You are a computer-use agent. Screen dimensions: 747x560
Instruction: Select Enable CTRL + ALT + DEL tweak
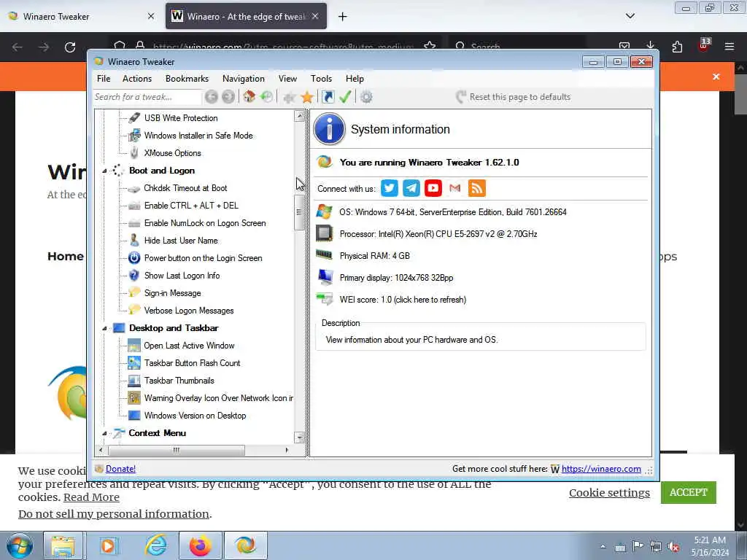pos(191,206)
